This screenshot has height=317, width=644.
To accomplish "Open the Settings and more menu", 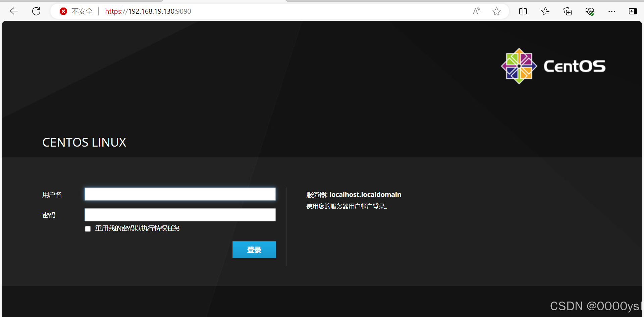I will [612, 11].
